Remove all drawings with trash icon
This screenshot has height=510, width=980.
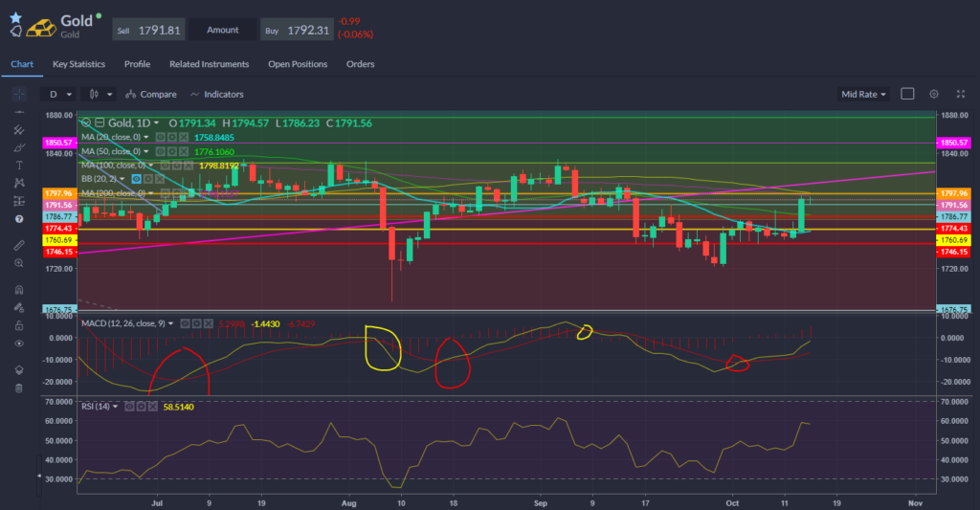pyautogui.click(x=19, y=388)
